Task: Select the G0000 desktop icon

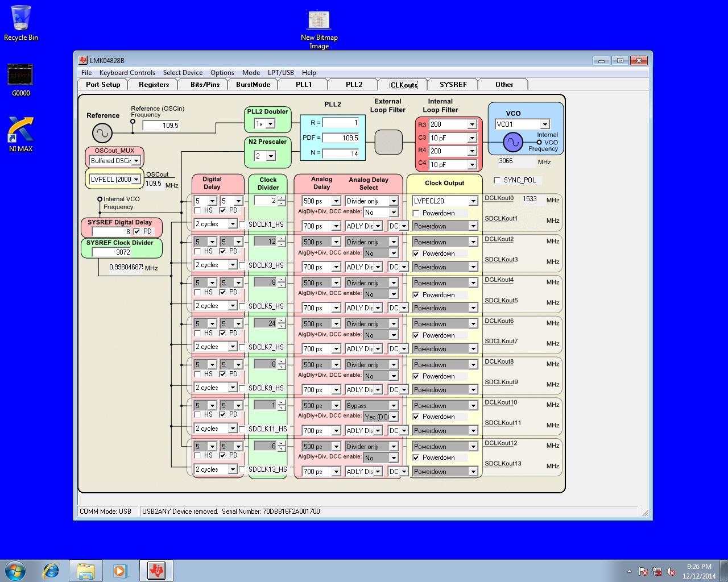Action: tap(20, 80)
